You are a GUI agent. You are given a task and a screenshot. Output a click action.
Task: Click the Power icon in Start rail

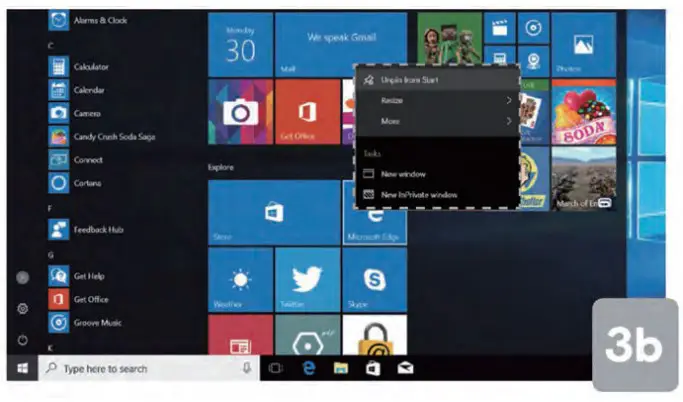pyautogui.click(x=23, y=340)
